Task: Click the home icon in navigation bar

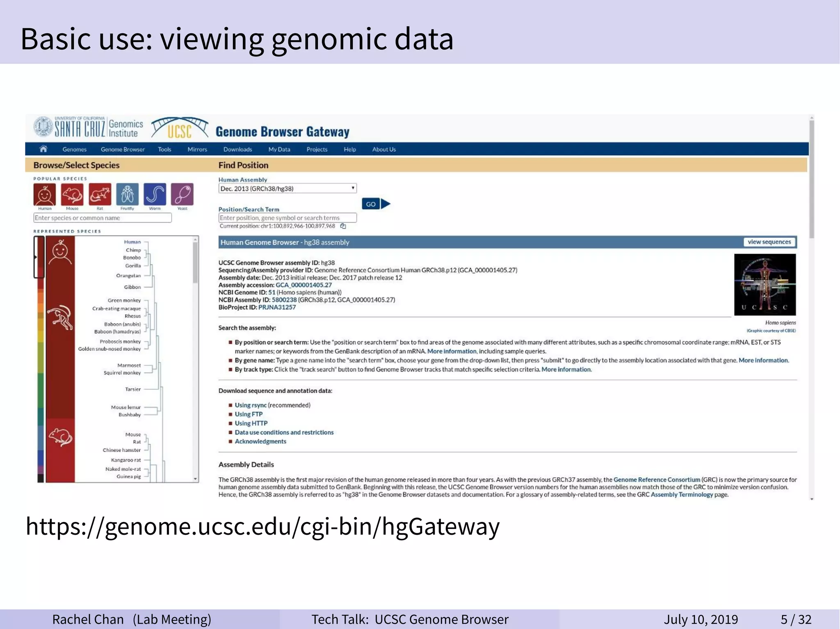Action: coord(43,149)
